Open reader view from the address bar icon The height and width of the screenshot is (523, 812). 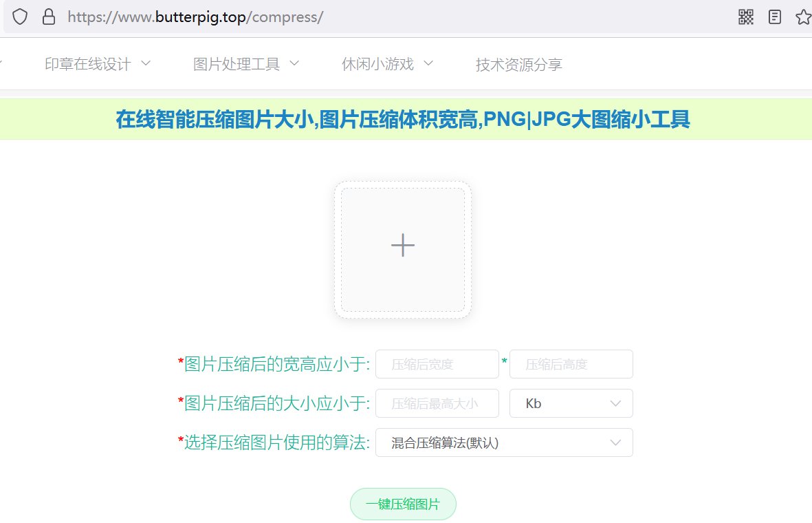pyautogui.click(x=774, y=17)
